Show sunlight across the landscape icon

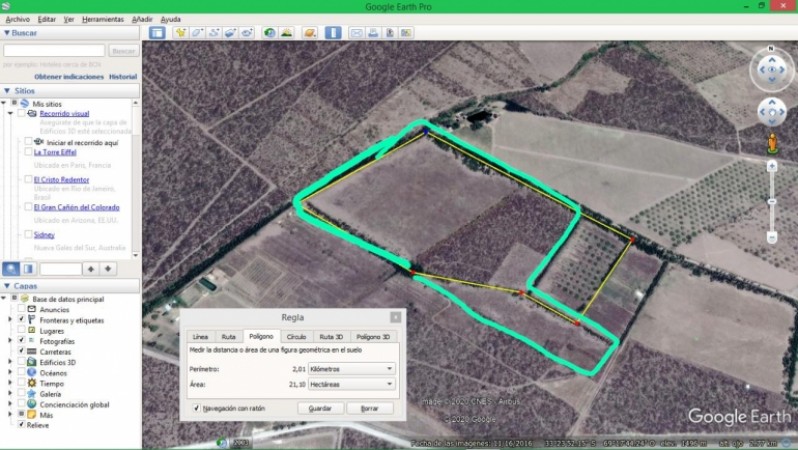click(287, 33)
